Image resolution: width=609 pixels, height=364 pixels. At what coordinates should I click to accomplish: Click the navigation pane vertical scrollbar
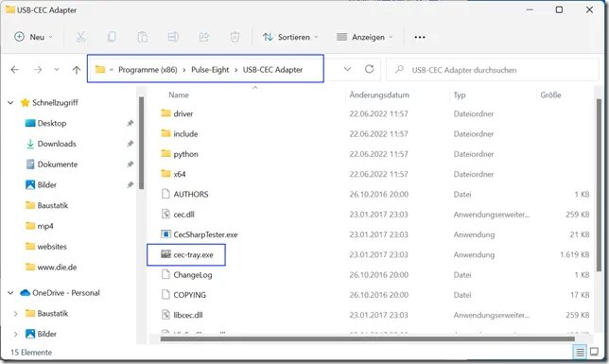pos(142,143)
